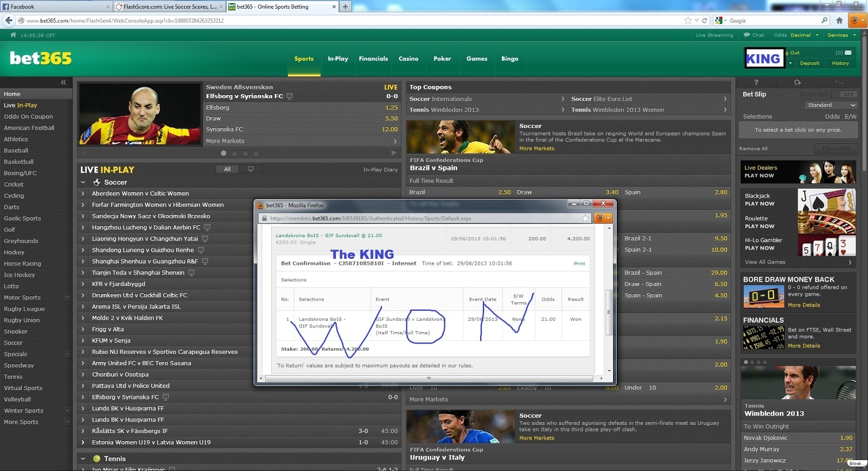Image resolution: width=868 pixels, height=471 pixels.
Task: Click the popup window's vertical scrollbar
Action: click(x=609, y=312)
